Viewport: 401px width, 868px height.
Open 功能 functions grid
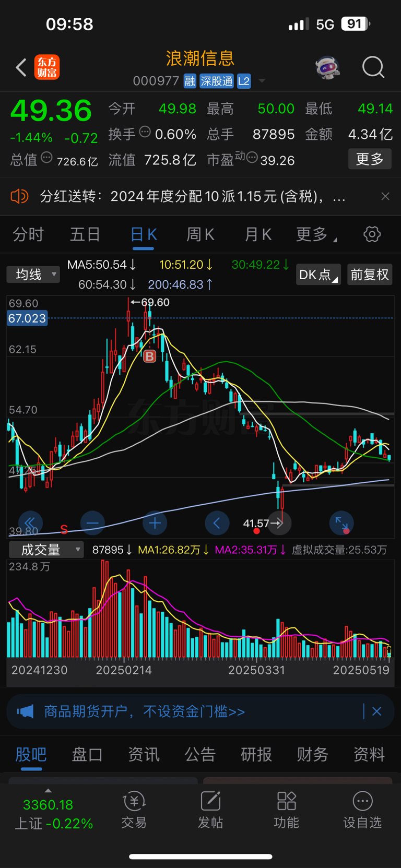pos(287,811)
